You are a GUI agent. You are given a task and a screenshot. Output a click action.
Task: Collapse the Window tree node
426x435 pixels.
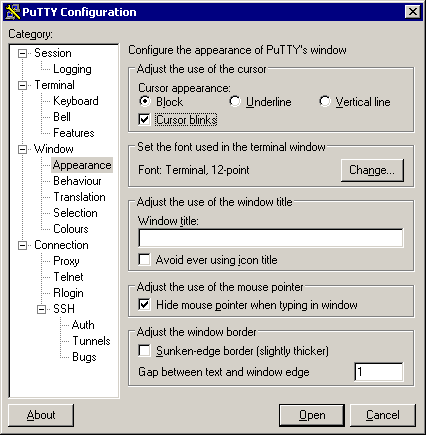[x=22, y=149]
